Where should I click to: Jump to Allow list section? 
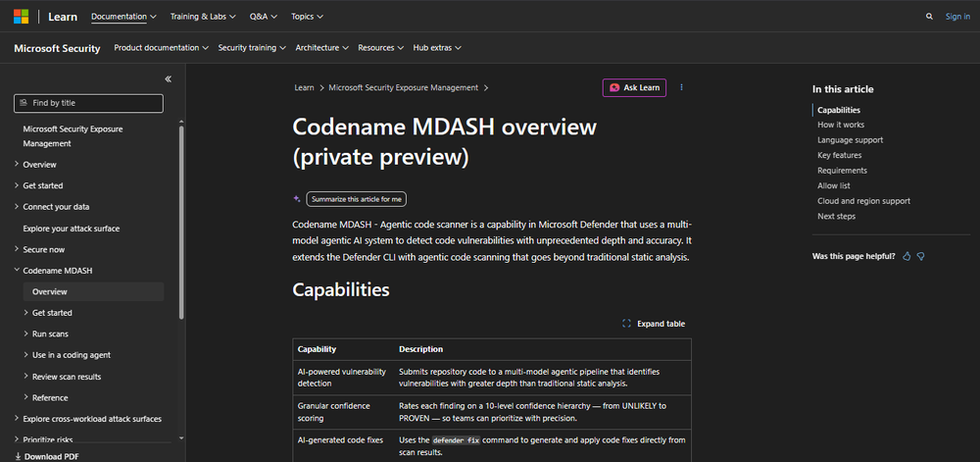point(834,185)
